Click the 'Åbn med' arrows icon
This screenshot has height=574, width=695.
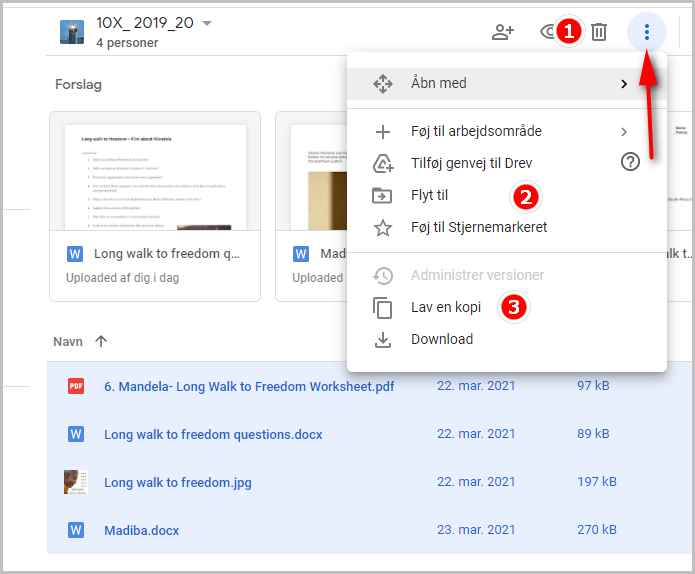pyautogui.click(x=383, y=84)
